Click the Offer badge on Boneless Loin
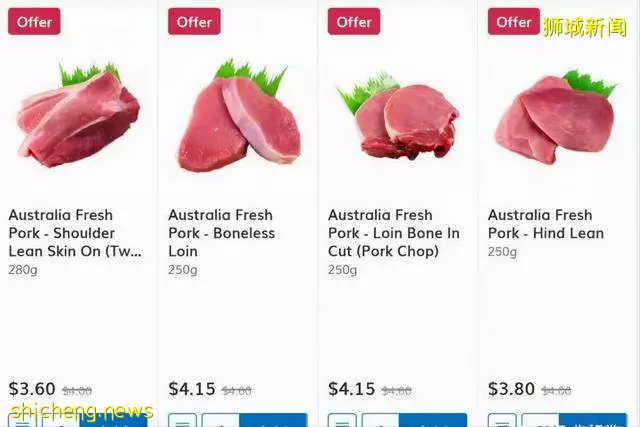Screen dimensions: 640x427 tap(194, 22)
